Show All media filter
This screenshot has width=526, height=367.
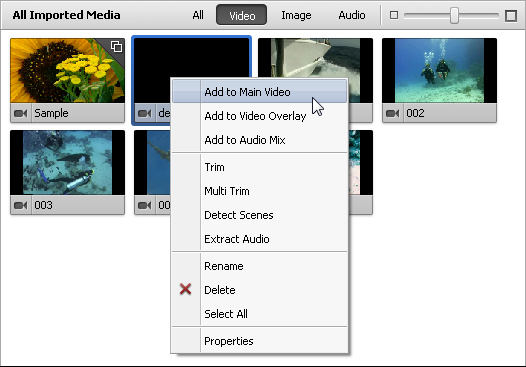(198, 15)
